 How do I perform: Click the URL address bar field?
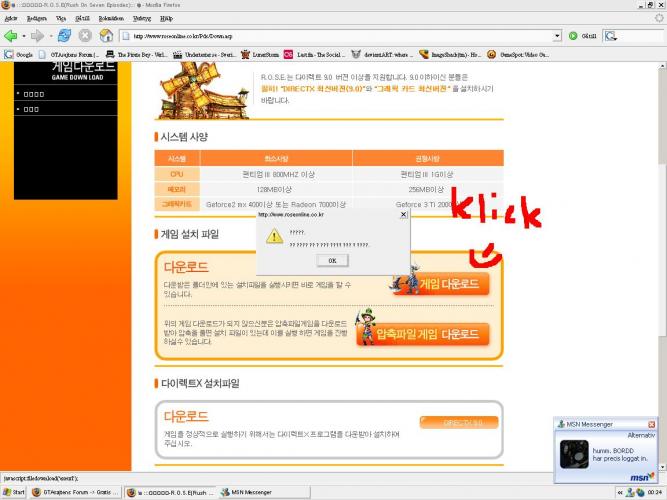pyautogui.click(x=342, y=36)
